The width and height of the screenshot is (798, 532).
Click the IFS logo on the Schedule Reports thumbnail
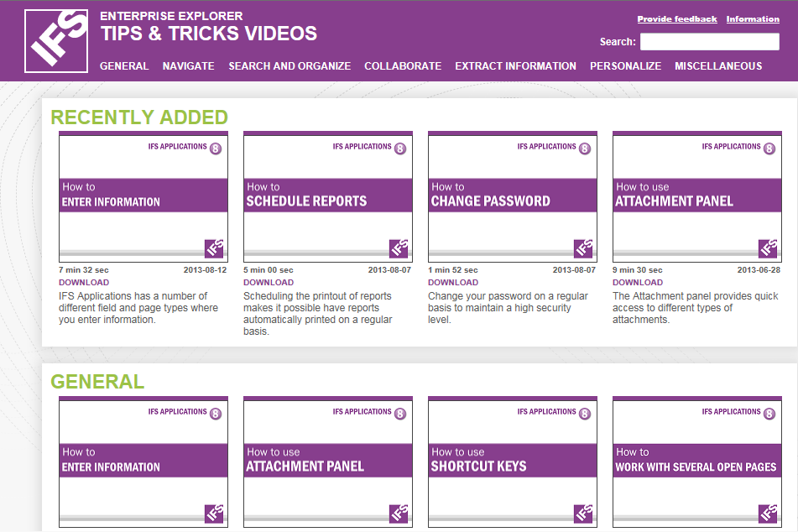tap(399, 248)
